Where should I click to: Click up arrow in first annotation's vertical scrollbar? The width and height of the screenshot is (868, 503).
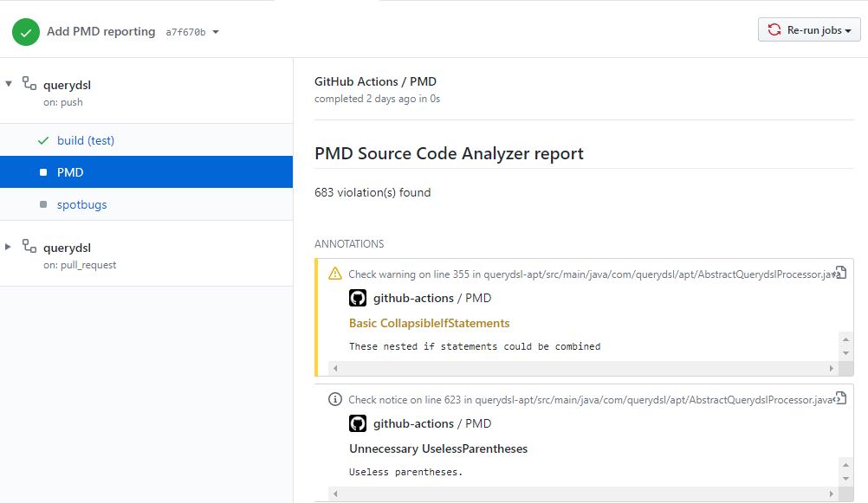click(x=845, y=339)
